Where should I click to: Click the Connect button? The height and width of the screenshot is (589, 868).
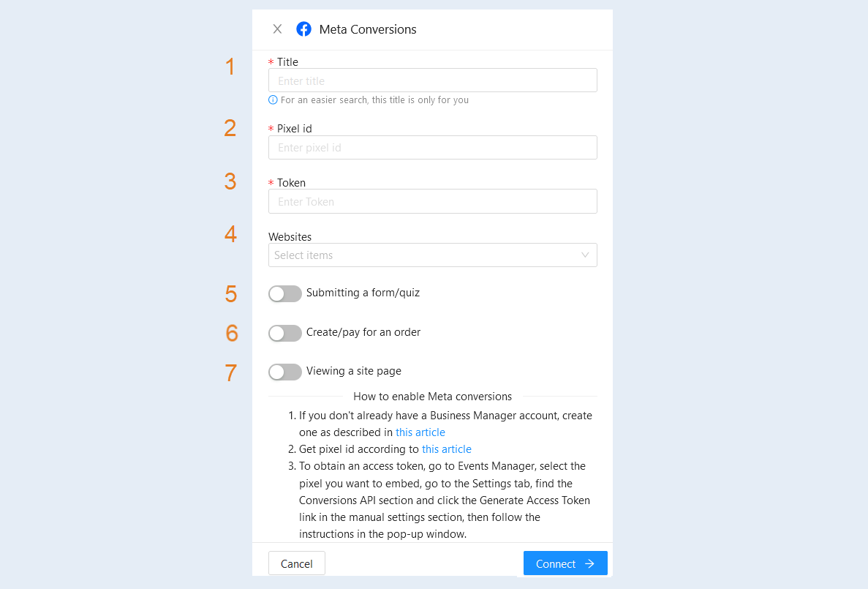(565, 563)
